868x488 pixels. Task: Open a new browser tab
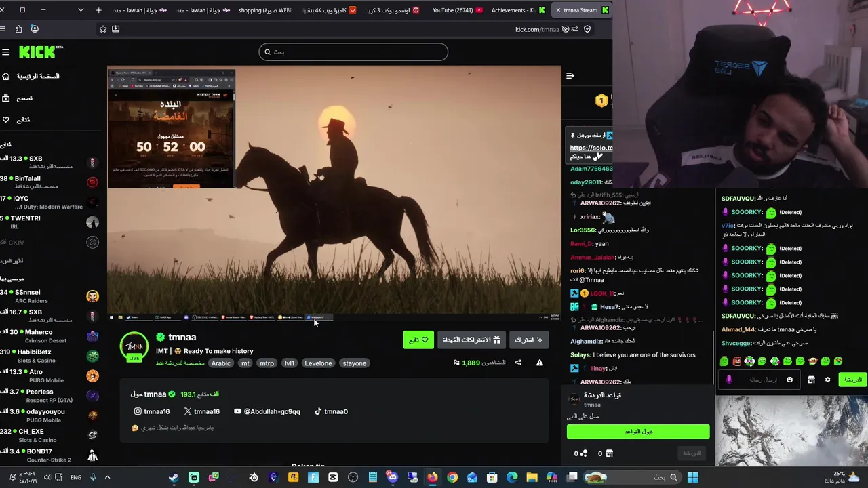[x=98, y=10]
